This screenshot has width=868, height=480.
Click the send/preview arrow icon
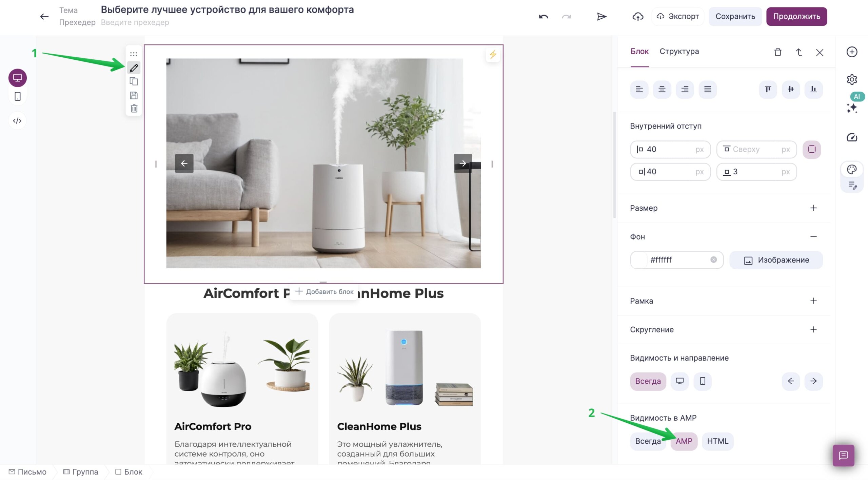point(601,16)
